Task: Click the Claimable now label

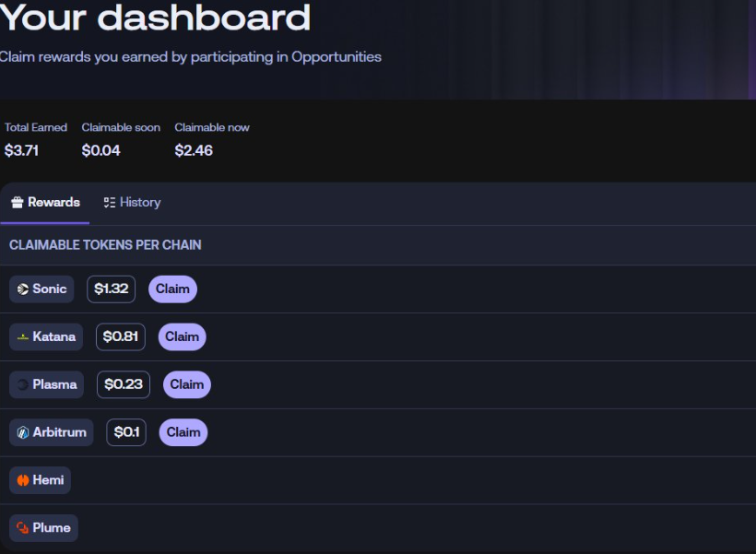Action: [x=212, y=127]
